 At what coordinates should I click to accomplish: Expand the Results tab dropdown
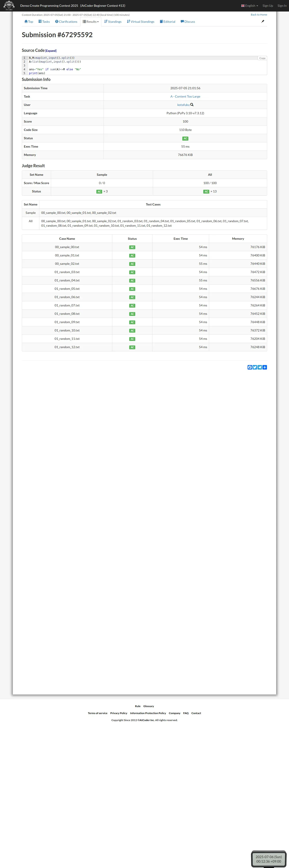[91, 22]
